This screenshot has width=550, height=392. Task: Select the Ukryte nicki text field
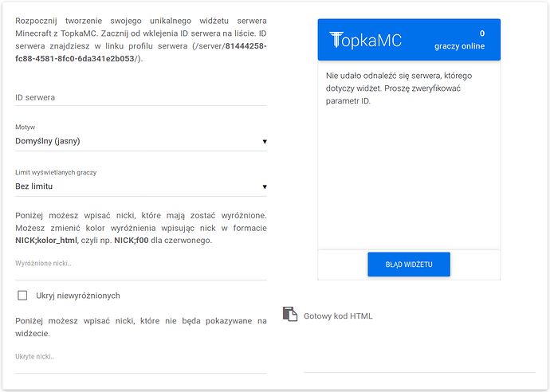tap(141, 357)
